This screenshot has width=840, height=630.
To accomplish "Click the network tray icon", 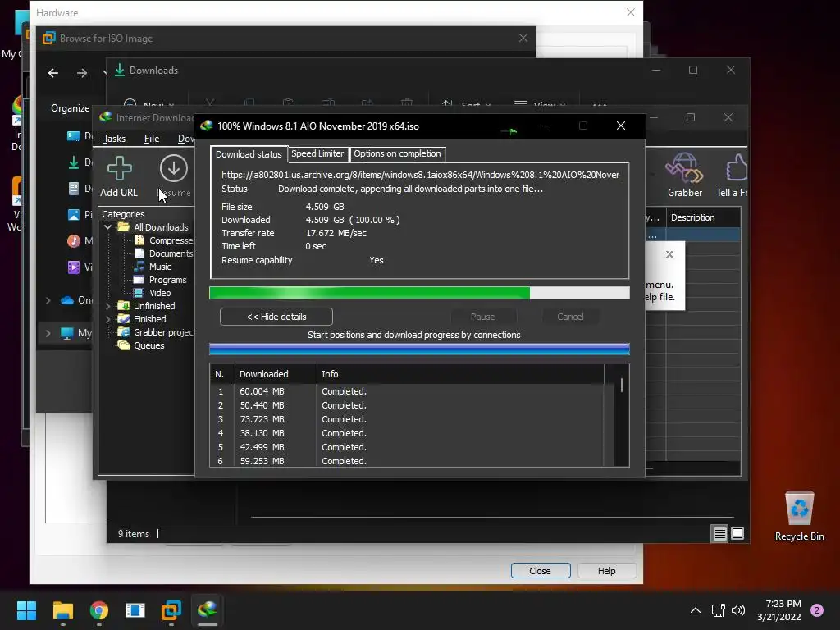I will pos(718,610).
